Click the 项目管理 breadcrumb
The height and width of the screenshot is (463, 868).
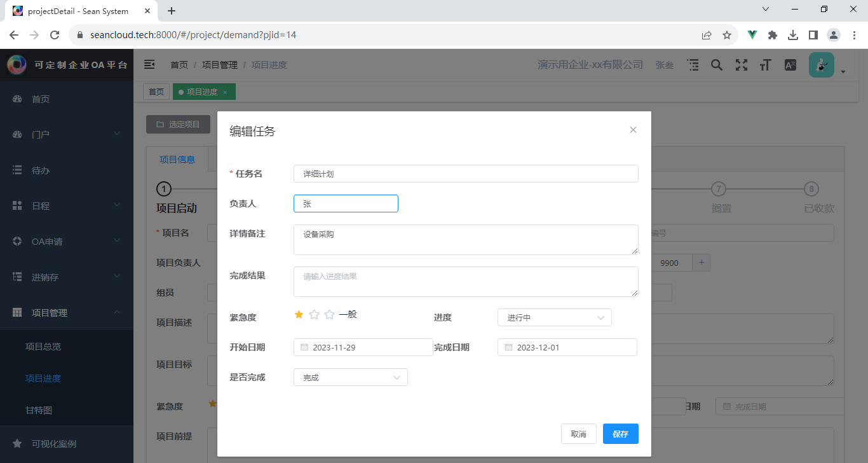[x=220, y=65]
